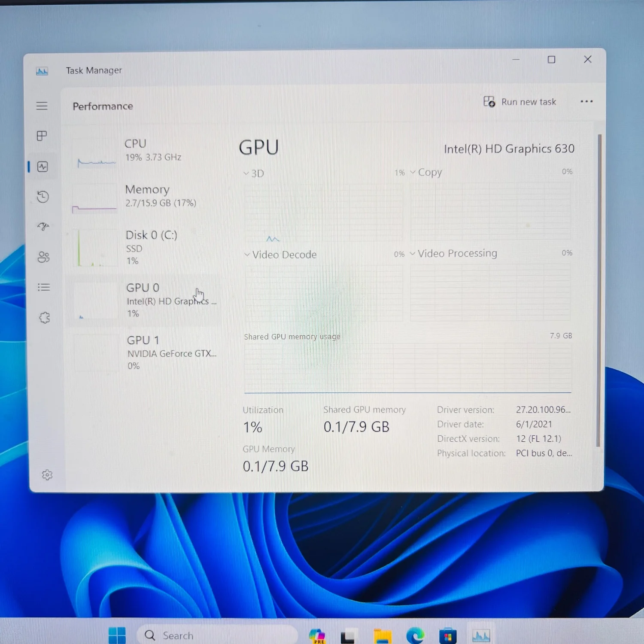This screenshot has height=644, width=644.
Task: Open Task Manager Settings gear icon
Action: (47, 475)
